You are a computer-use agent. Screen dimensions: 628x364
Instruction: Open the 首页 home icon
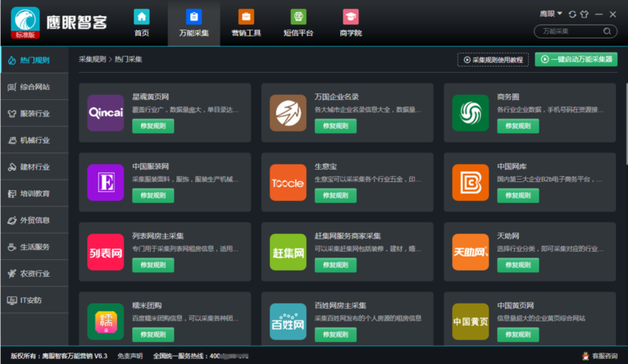141,17
